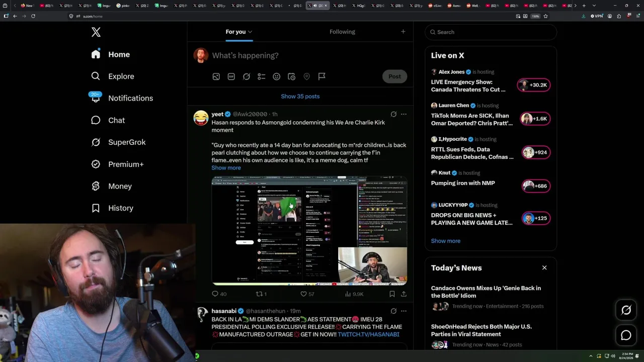Bookmark yeet's post
The width and height of the screenshot is (644, 362).
pyautogui.click(x=392, y=294)
